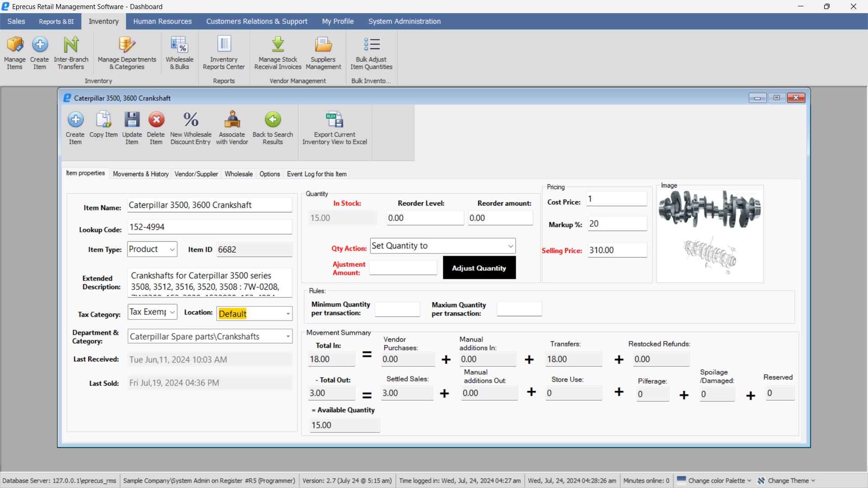This screenshot has width=868, height=488.
Task: Click the In Stock 15.00 value
Action: point(342,218)
